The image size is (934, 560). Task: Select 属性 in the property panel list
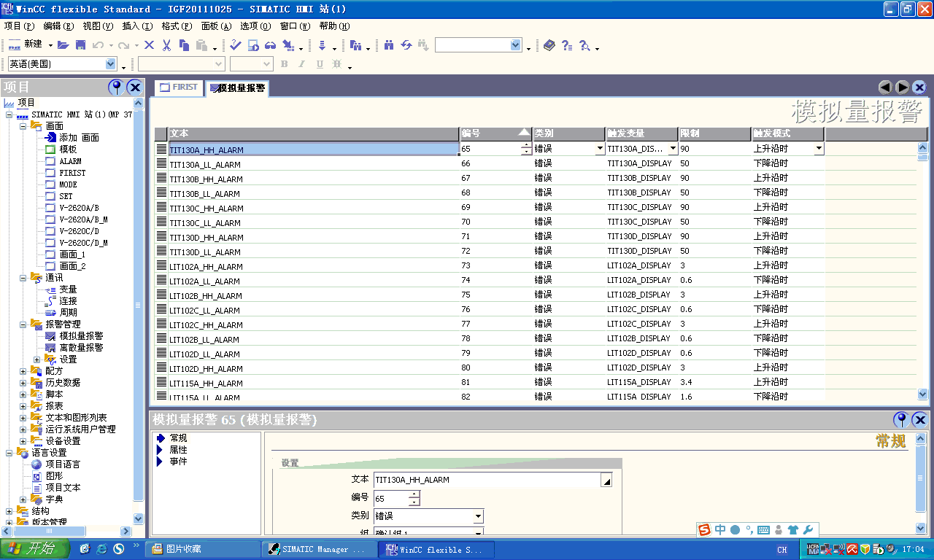[178, 450]
